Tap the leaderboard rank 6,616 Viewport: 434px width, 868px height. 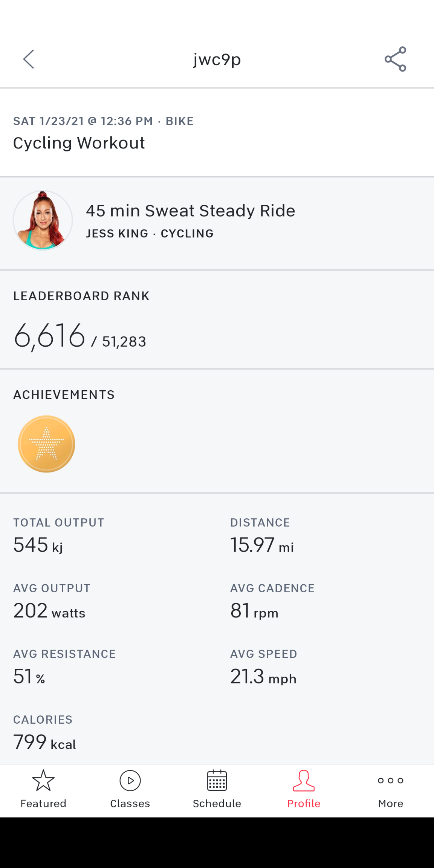point(49,335)
